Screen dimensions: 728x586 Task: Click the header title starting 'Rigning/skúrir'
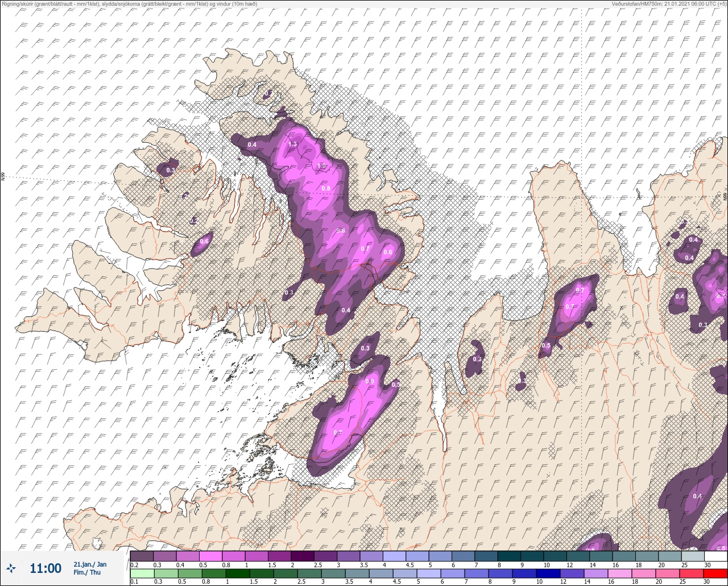point(129,4)
